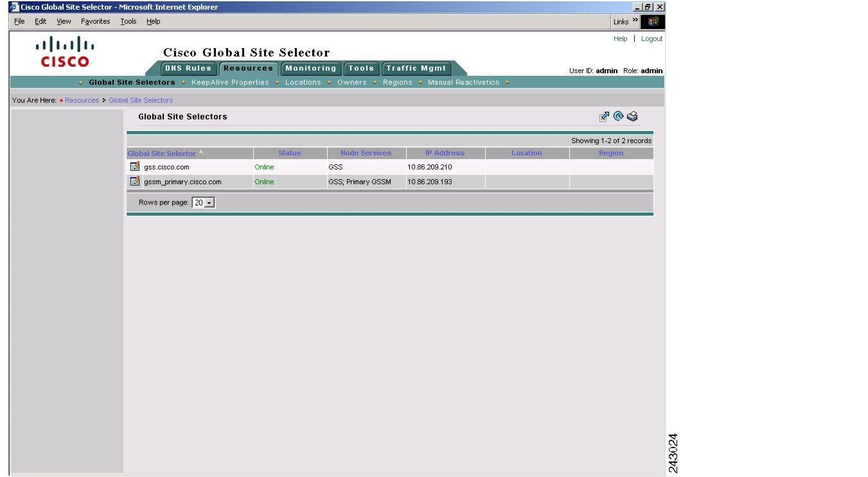Image resolution: width=868 pixels, height=477 pixels.
Task: Refresh the Global Site Selectors list
Action: [x=618, y=116]
